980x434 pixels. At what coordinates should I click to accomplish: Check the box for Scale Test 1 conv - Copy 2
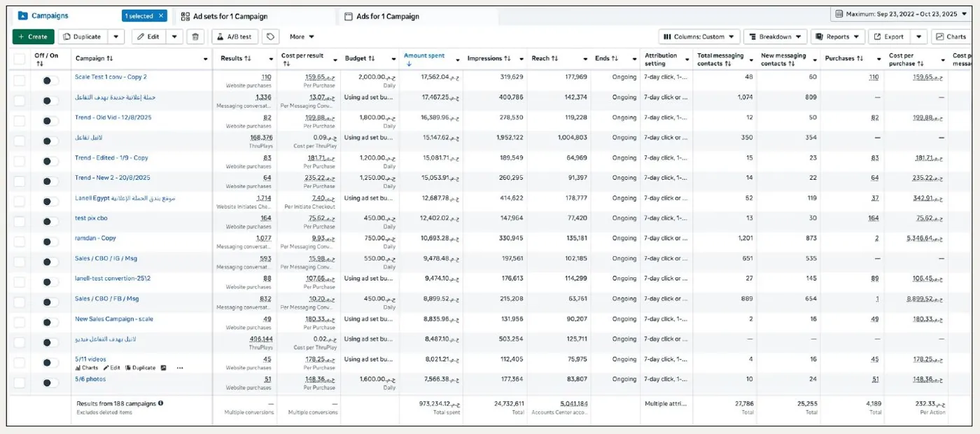coord(20,80)
